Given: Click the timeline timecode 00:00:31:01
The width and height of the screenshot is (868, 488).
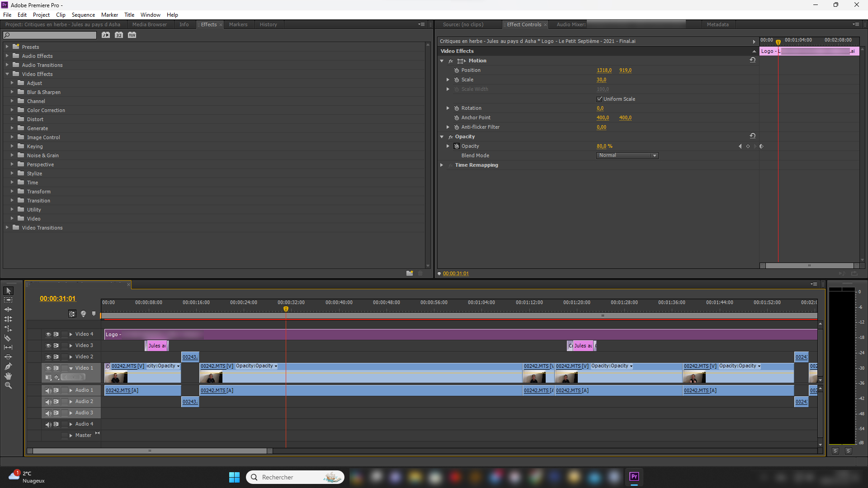Looking at the screenshot, I should tap(58, 299).
